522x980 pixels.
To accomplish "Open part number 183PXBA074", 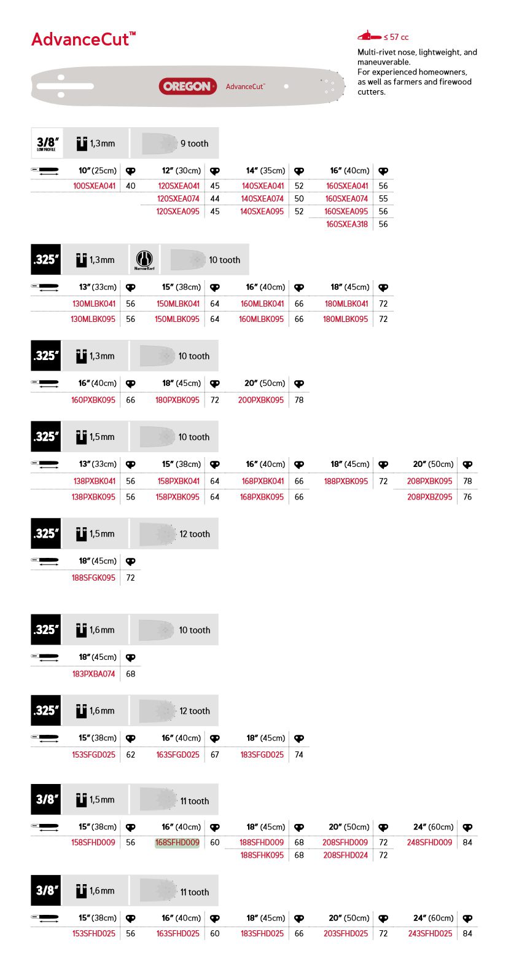I will tap(93, 673).
